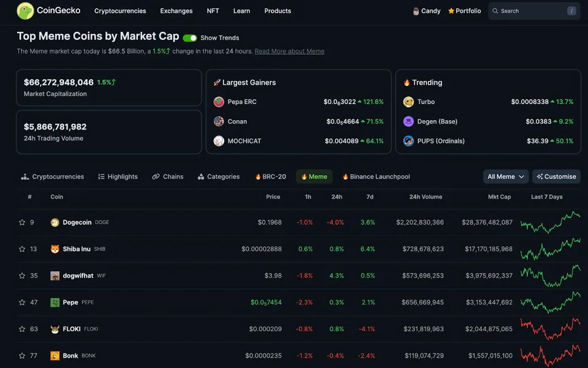Screen dimensions: 588x368
Task: Expand the All Meme dropdown
Action: tap(505, 177)
